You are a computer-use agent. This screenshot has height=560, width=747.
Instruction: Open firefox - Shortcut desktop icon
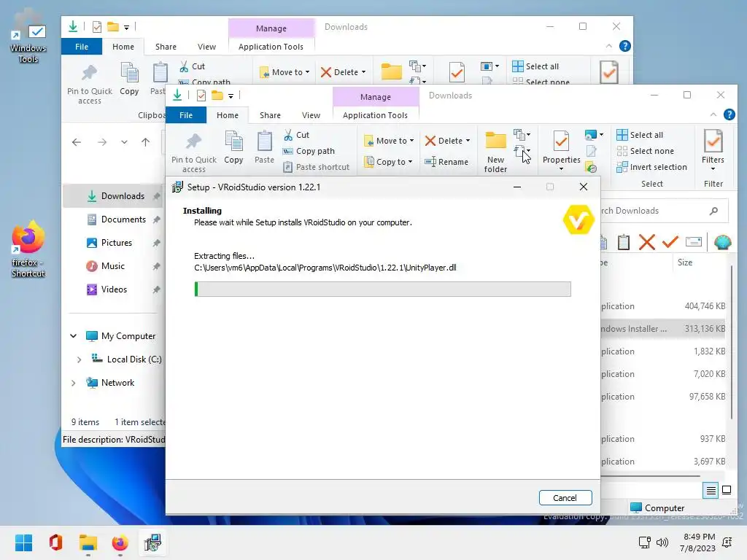[28, 249]
